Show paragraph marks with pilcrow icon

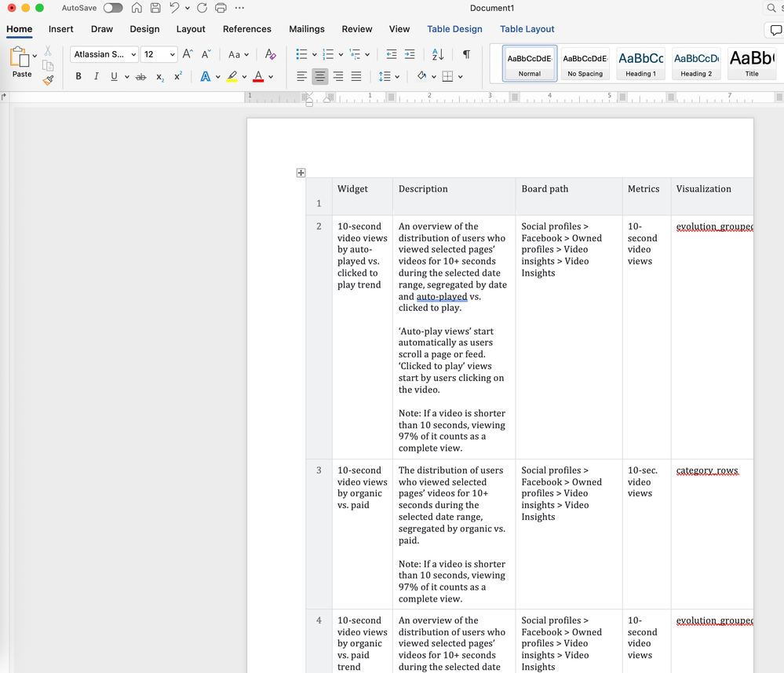466,54
